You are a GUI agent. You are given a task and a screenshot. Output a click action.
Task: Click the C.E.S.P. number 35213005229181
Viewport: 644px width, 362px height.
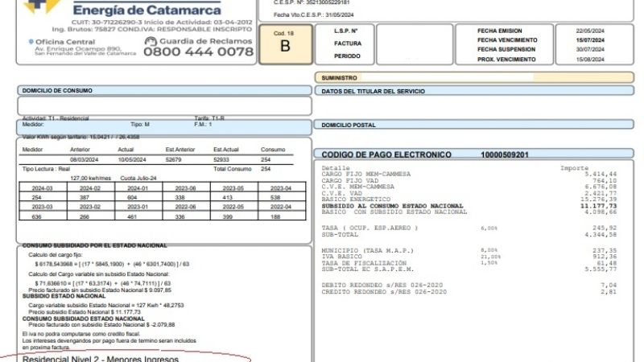(x=312, y=2)
